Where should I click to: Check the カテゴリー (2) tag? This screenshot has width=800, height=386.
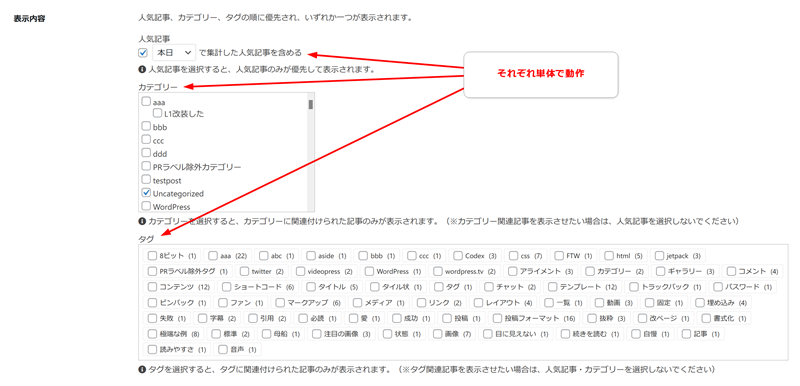coord(590,271)
